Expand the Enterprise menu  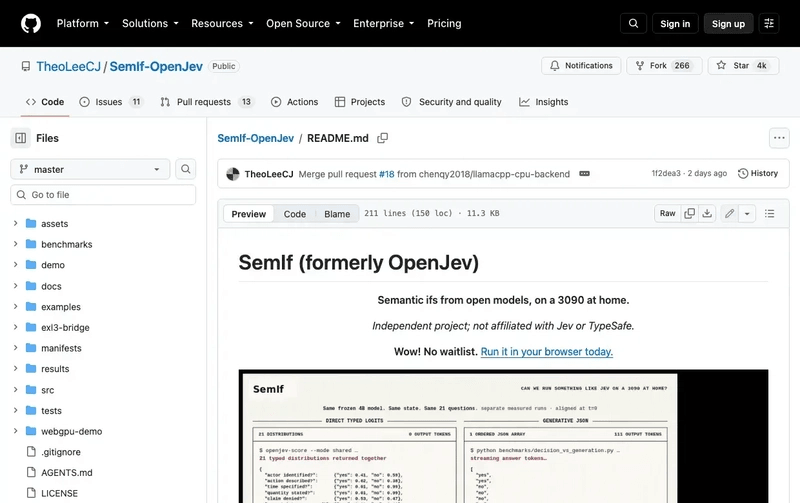point(384,23)
